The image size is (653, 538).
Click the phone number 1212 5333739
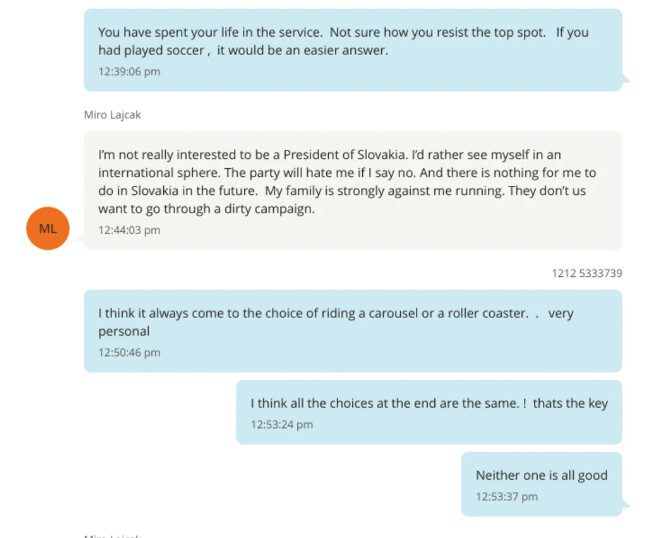point(586,273)
